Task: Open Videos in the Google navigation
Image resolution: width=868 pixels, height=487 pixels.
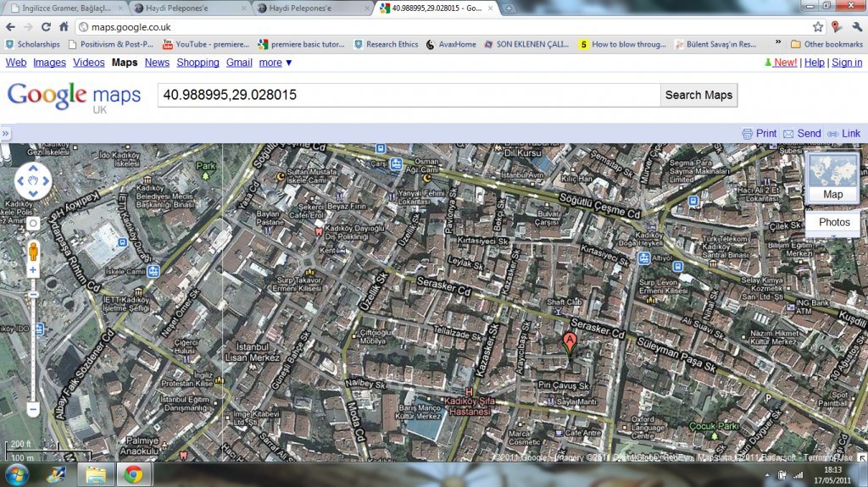Action: click(88, 63)
